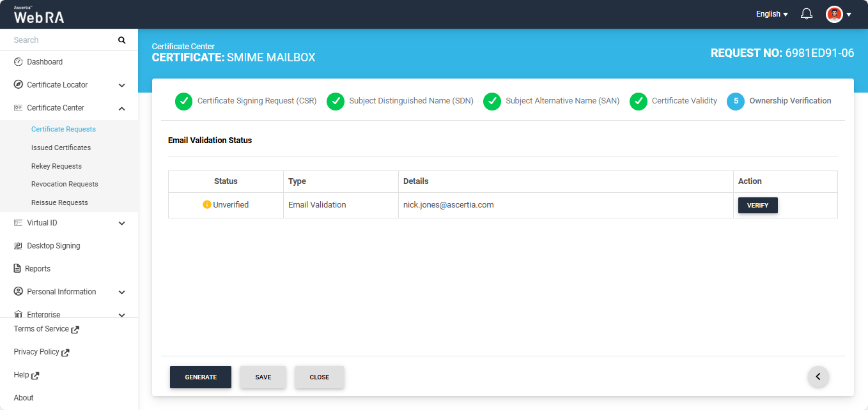
Task: Select Desktop Signing in sidebar
Action: 53,246
